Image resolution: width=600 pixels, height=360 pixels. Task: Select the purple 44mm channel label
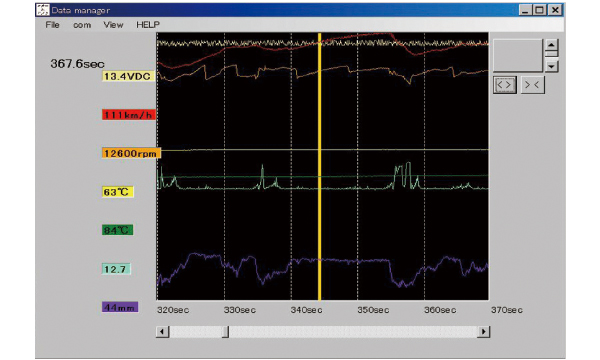[x=120, y=307]
